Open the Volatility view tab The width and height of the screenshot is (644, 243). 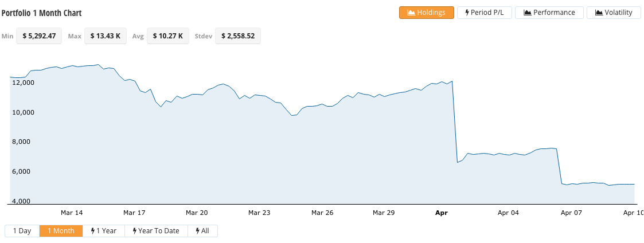pos(614,13)
